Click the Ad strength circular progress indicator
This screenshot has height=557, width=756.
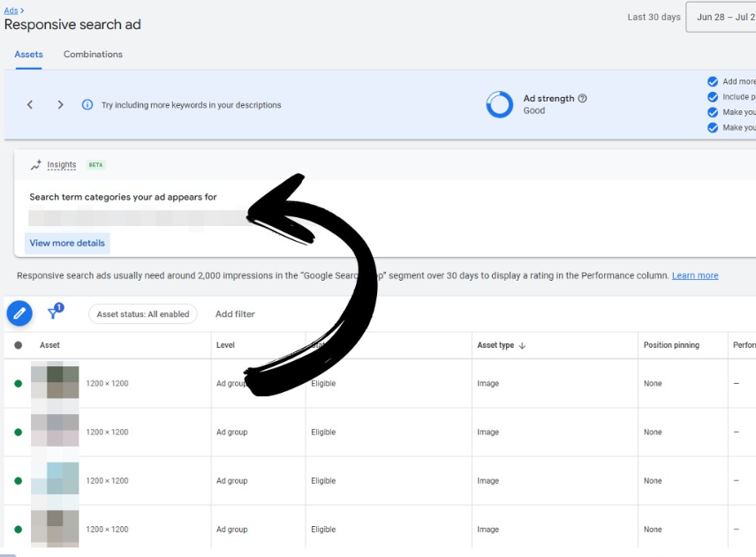pos(500,105)
